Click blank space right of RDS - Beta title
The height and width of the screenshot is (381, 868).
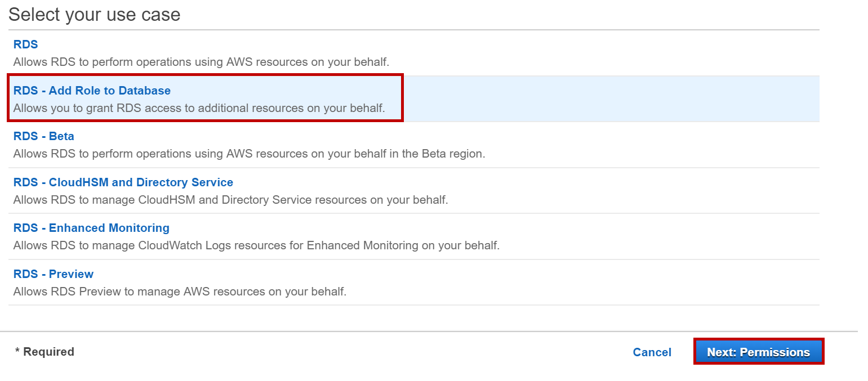(451, 136)
